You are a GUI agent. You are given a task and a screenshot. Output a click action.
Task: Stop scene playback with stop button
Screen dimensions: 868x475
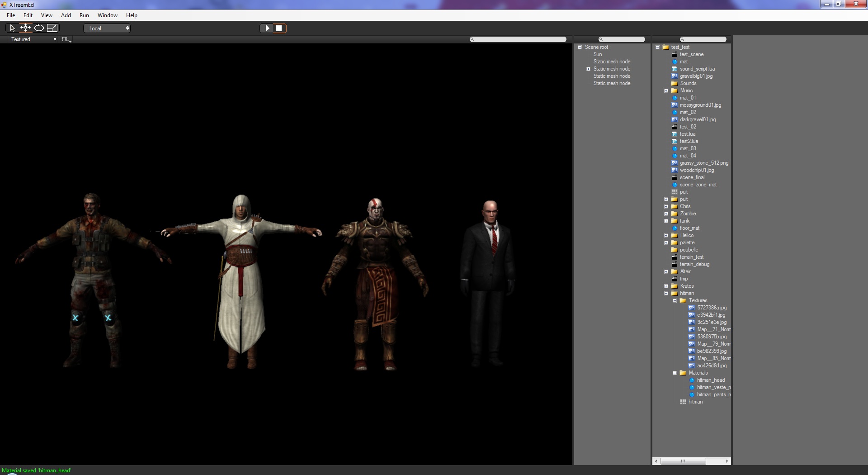(x=279, y=28)
